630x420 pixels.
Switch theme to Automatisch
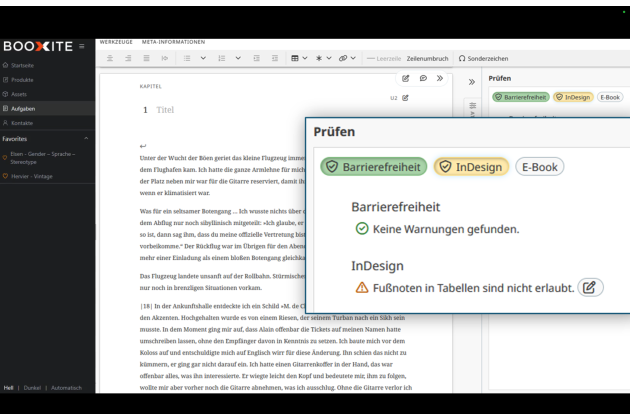[x=66, y=388]
